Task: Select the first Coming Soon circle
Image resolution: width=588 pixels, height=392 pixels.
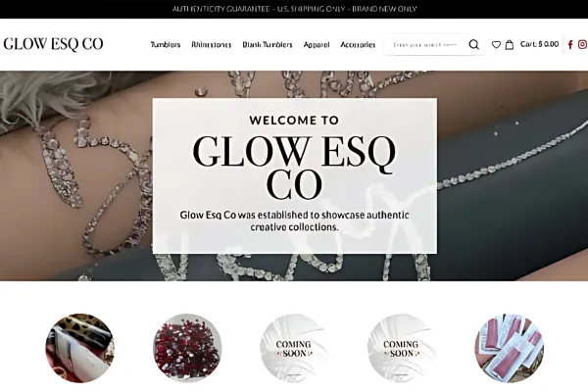Action: coord(294,348)
